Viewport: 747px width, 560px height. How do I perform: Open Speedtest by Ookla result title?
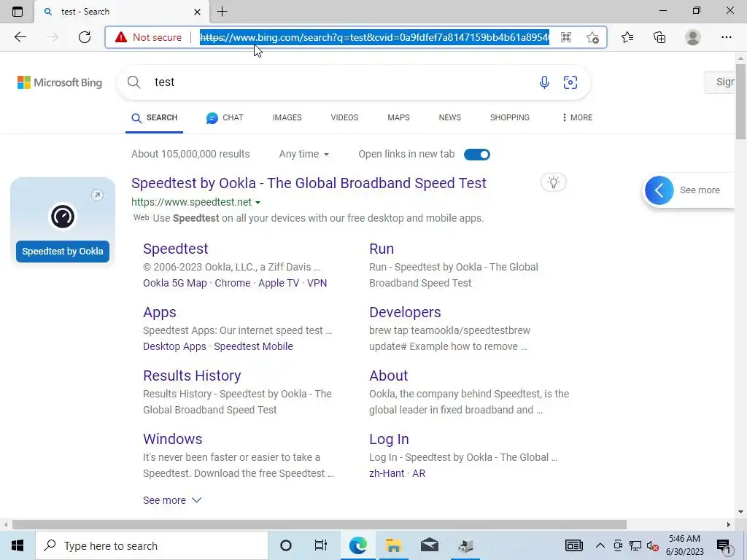tap(309, 183)
